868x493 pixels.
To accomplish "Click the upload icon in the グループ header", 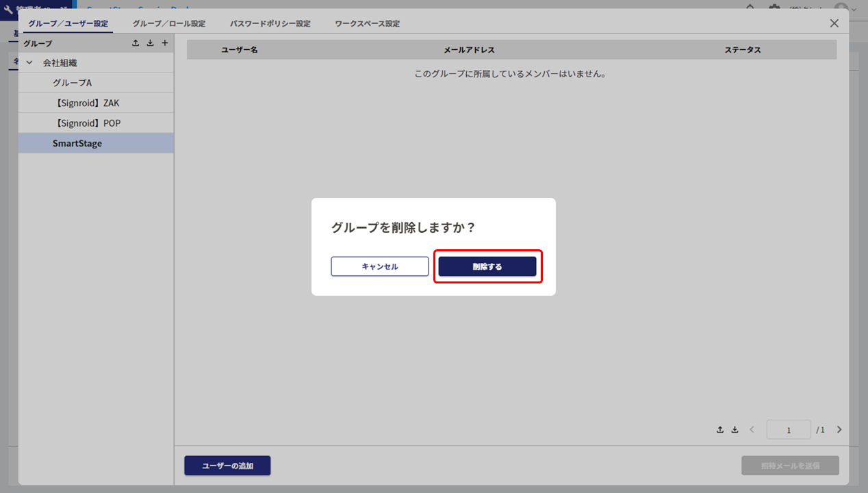I will 136,43.
